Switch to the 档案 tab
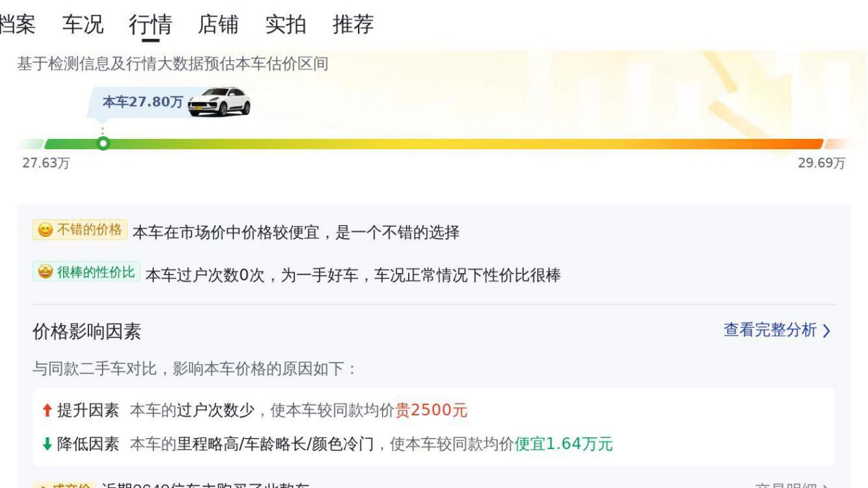Image resolution: width=868 pixels, height=488 pixels. click(x=18, y=25)
